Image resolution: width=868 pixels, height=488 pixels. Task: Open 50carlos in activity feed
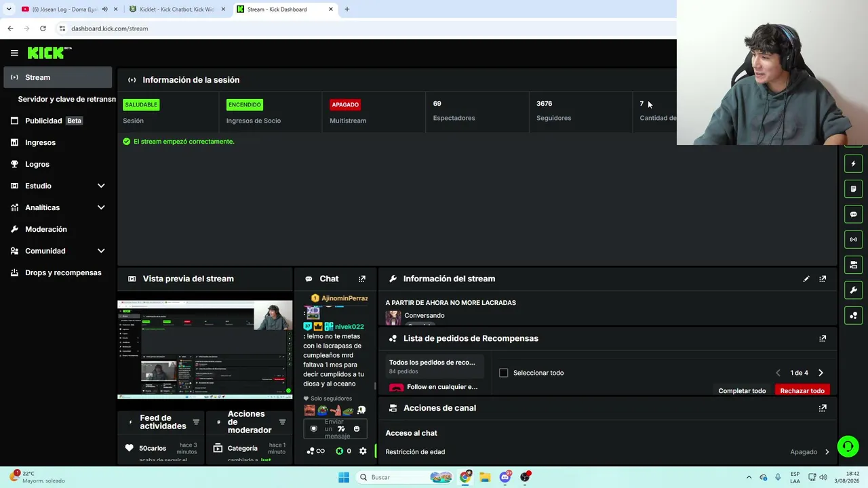(153, 448)
